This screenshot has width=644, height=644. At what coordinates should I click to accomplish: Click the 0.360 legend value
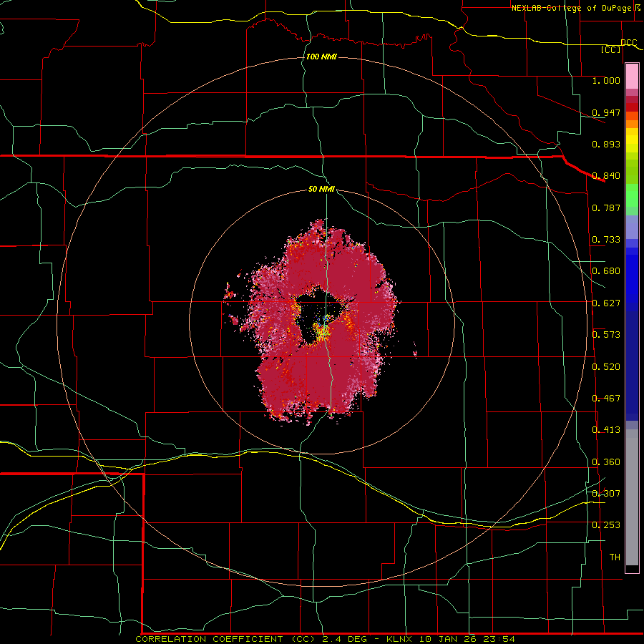606,462
